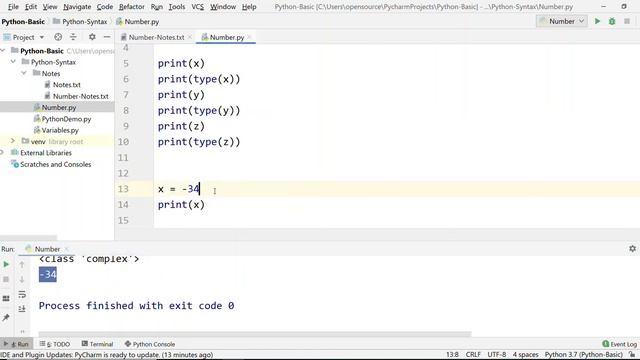Open the File menu
This screenshot has height=360, width=640.
[13, 7]
